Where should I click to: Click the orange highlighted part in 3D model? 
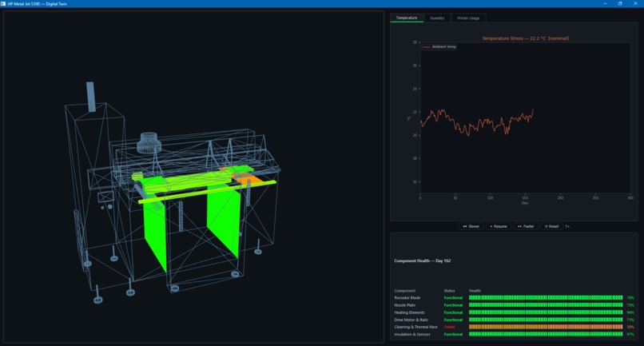pos(249,181)
